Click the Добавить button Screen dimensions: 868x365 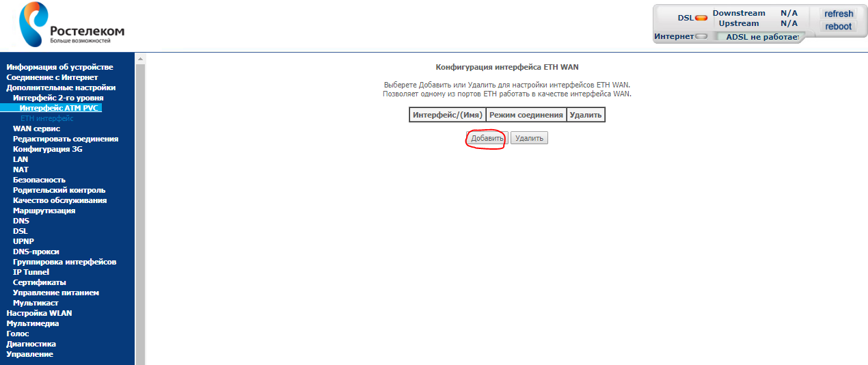(x=487, y=138)
